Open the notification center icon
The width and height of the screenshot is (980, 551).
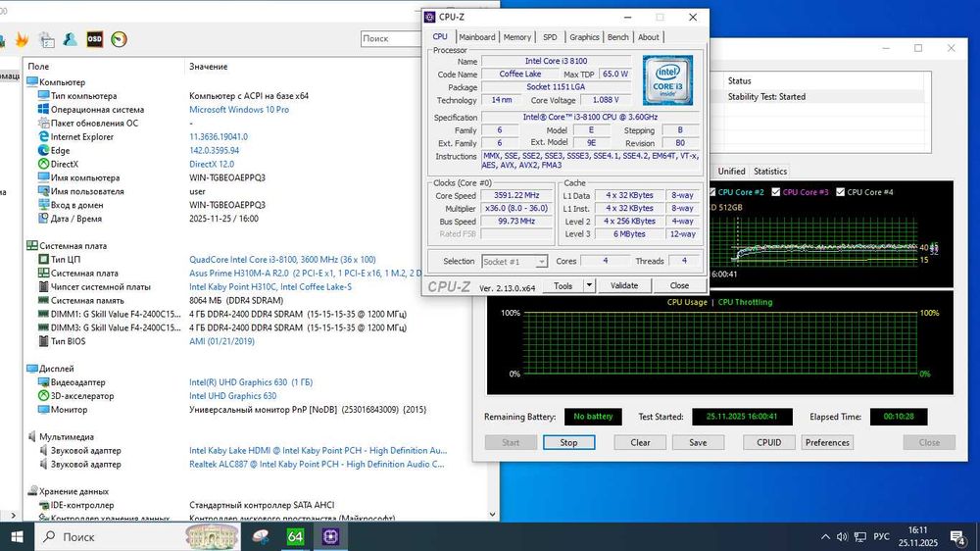pos(957,536)
